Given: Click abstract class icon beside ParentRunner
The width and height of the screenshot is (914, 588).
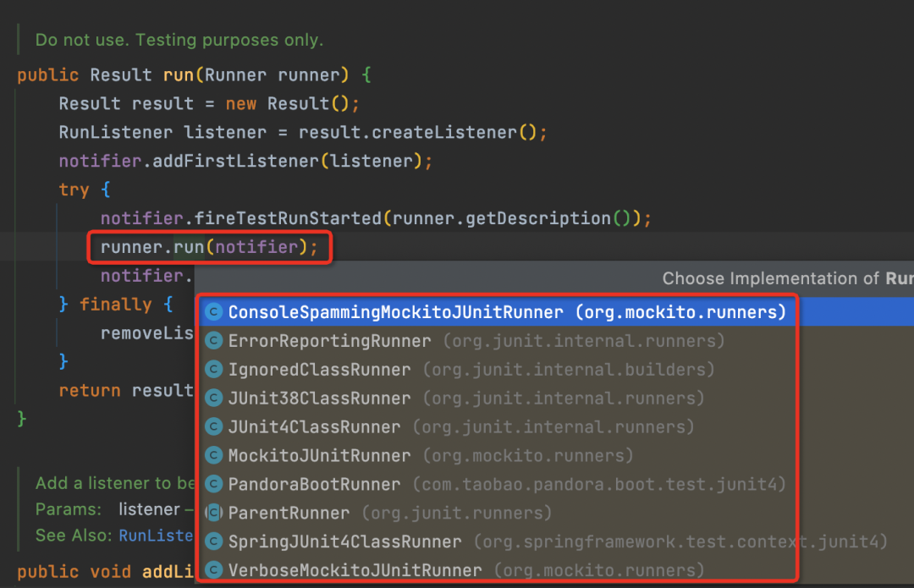Looking at the screenshot, I should tap(214, 513).
